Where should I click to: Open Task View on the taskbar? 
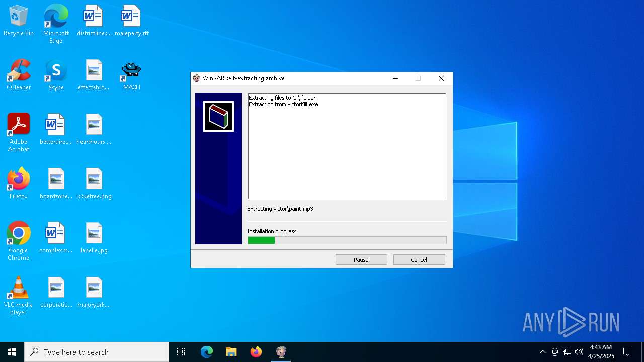point(181,352)
